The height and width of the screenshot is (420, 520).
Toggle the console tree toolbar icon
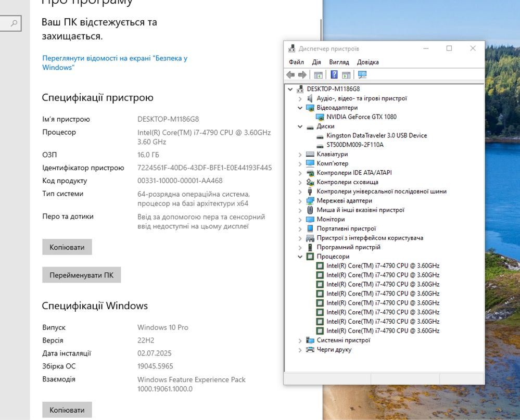pyautogui.click(x=318, y=75)
